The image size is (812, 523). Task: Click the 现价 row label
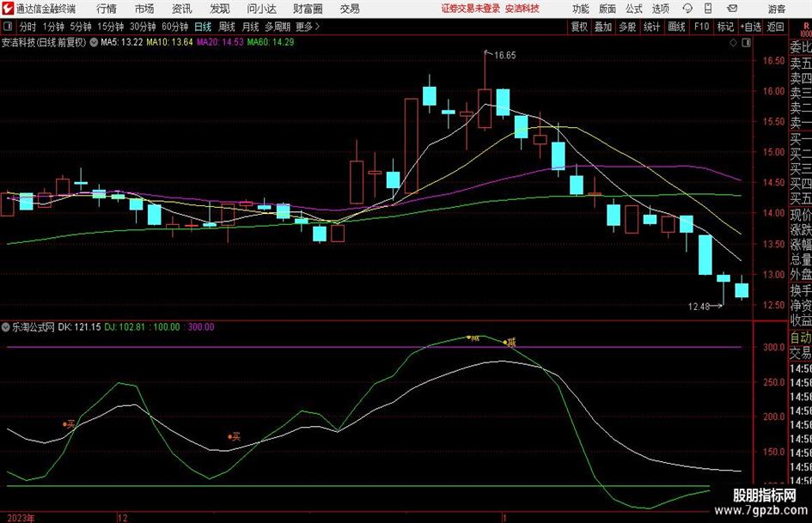pos(801,215)
